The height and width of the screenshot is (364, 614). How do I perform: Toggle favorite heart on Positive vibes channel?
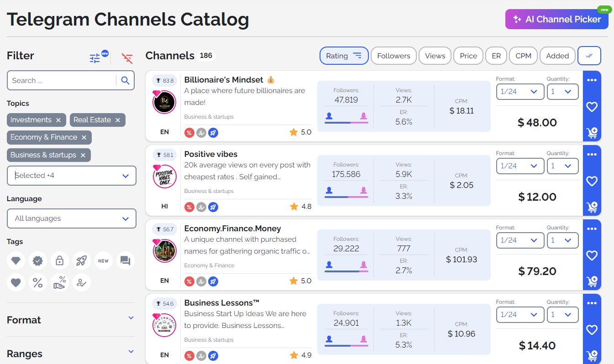592,181
